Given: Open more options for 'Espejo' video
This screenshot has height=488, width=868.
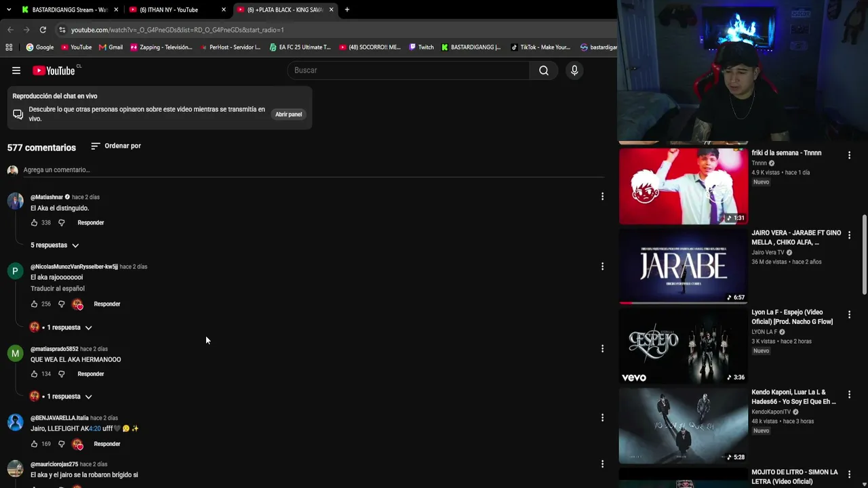Looking at the screenshot, I should pyautogui.click(x=849, y=314).
